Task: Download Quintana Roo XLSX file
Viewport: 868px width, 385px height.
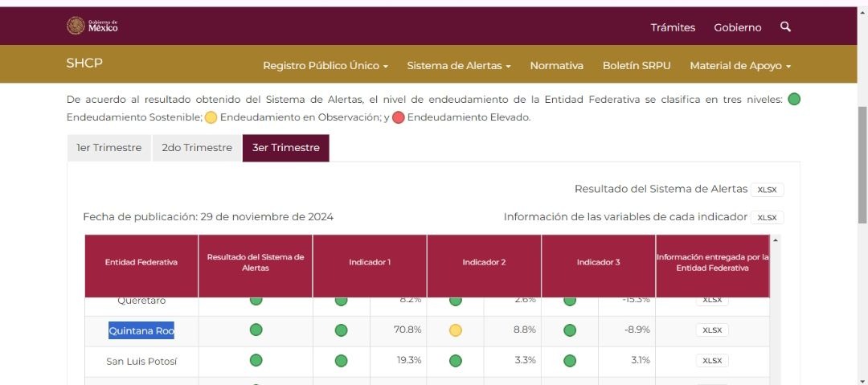Action: point(712,330)
